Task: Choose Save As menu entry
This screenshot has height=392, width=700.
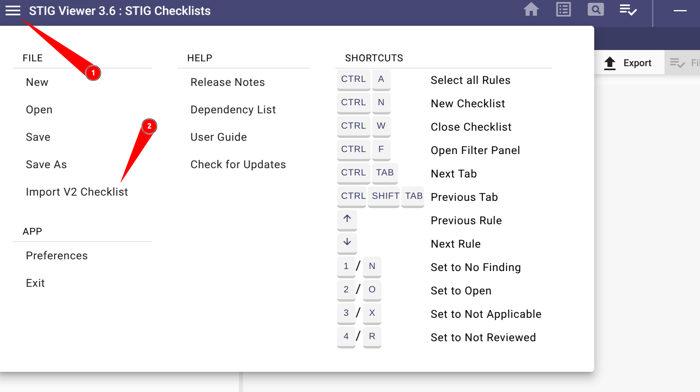Action: coord(46,164)
